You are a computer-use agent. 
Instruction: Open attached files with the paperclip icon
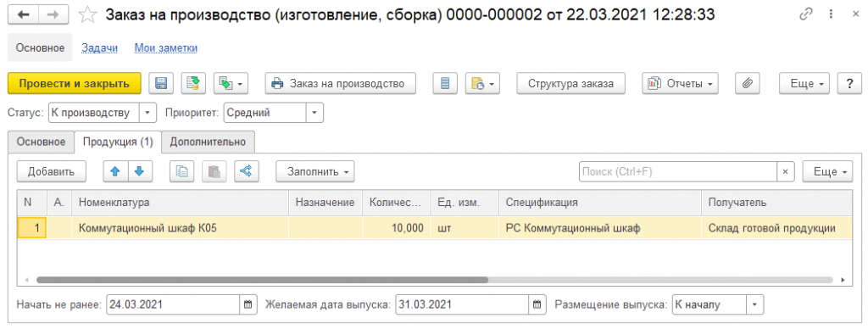click(x=748, y=84)
